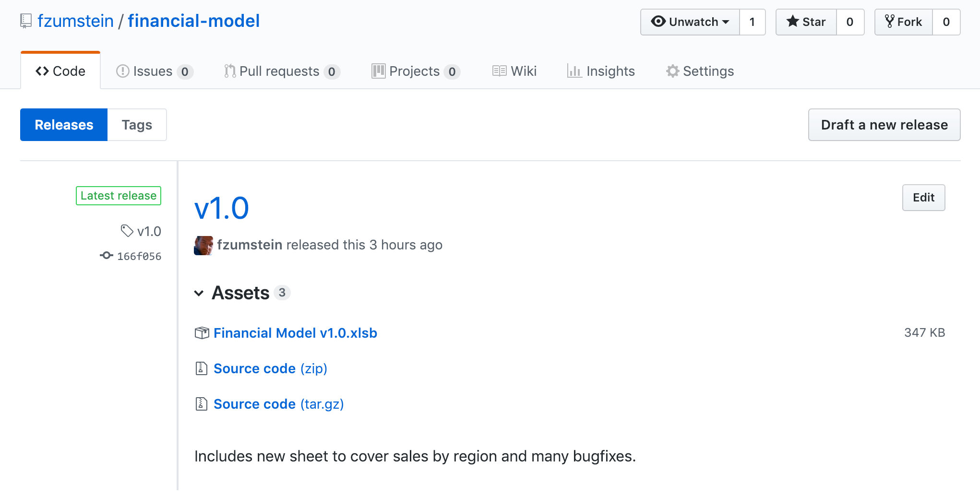Click the tag icon next to v1.0
Screen dimensions: 980x496
[127, 231]
